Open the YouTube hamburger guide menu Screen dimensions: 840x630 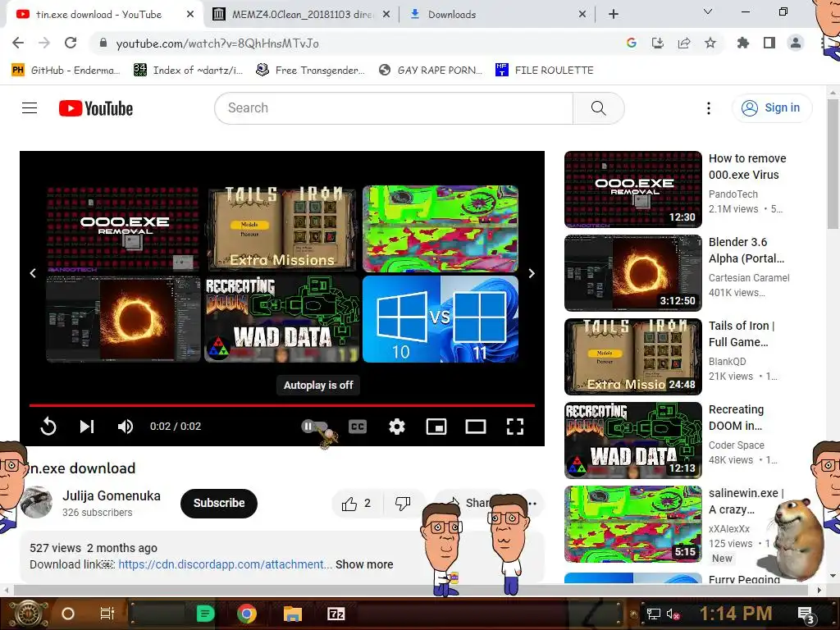pos(30,108)
